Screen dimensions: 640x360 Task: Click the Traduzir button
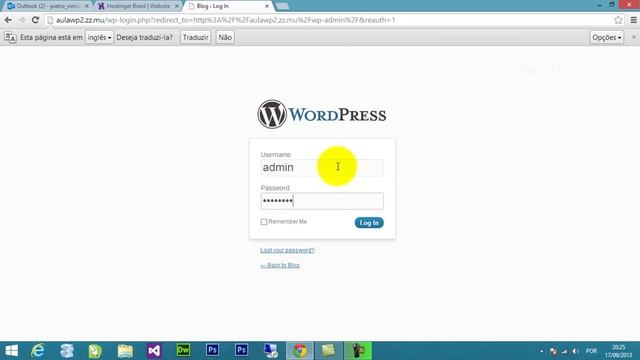[x=196, y=37]
